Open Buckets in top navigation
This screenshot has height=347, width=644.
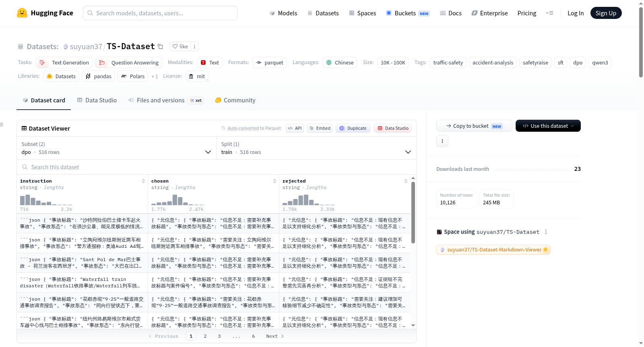(x=408, y=13)
